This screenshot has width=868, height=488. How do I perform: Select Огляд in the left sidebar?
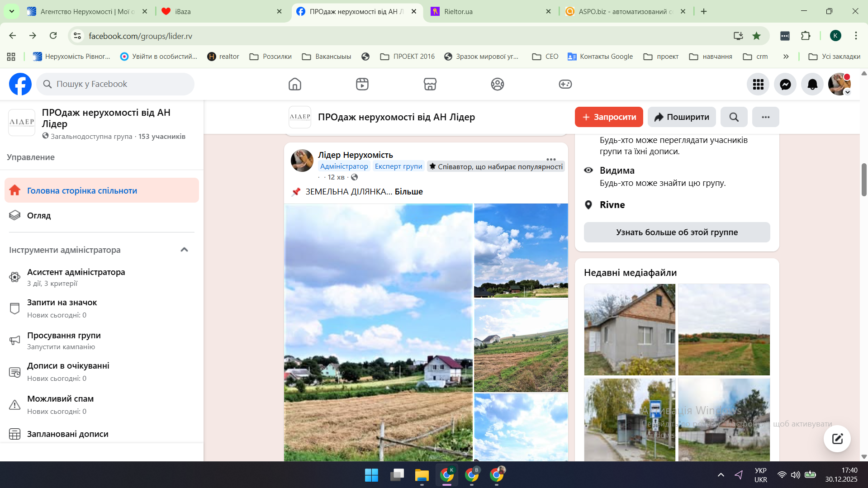coord(39,215)
